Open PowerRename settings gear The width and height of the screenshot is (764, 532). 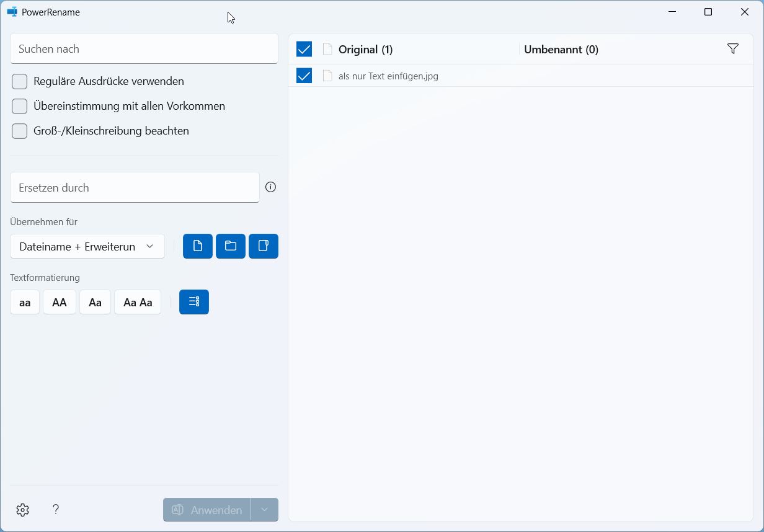pos(23,510)
